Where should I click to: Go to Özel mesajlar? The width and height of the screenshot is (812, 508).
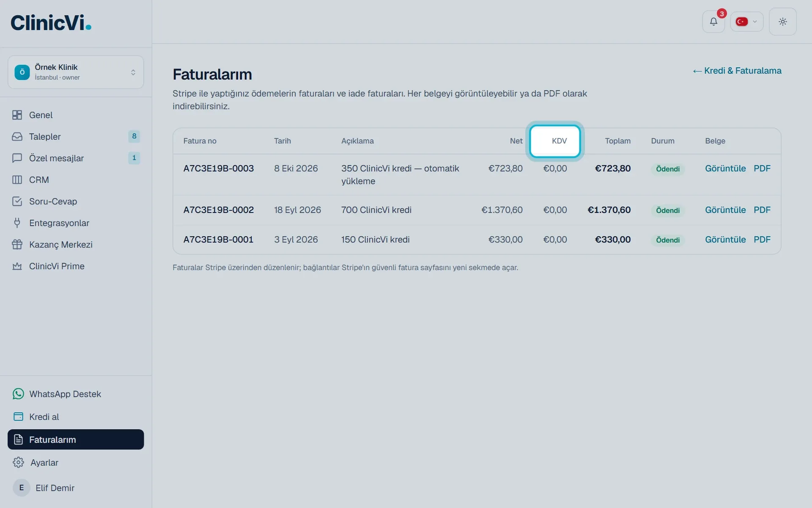[x=76, y=158]
